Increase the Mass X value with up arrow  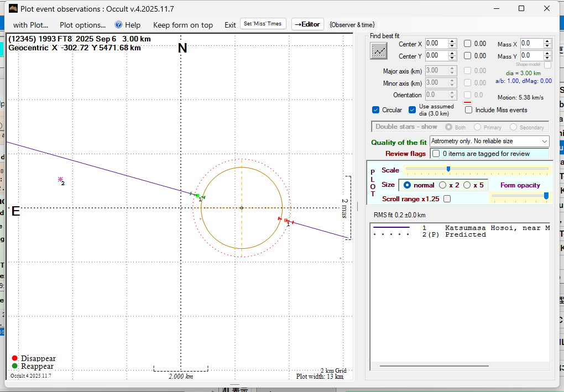click(x=547, y=41)
